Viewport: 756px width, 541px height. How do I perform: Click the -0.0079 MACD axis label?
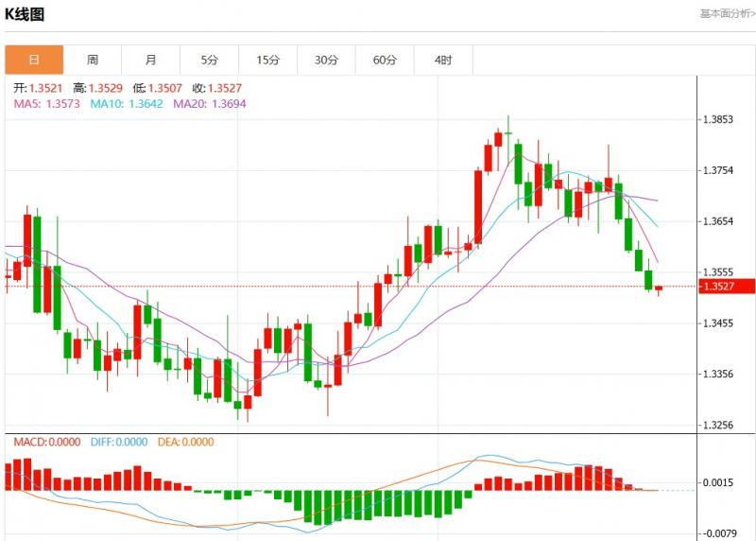(720, 533)
